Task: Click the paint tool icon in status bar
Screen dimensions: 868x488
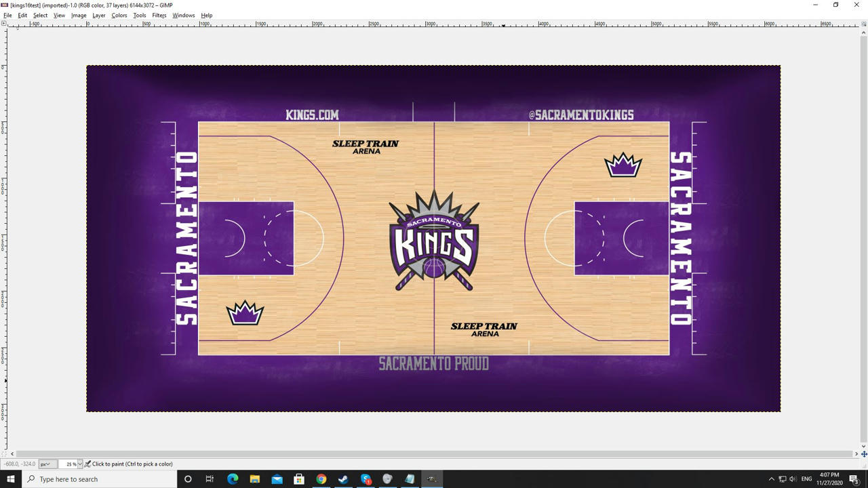Action: click(87, 464)
